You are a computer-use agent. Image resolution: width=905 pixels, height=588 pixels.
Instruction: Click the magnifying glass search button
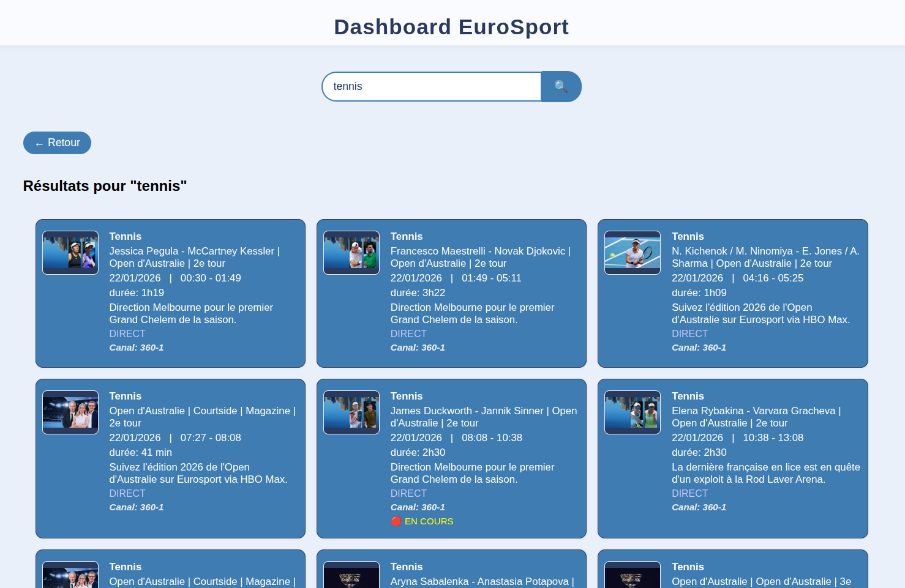[x=561, y=86]
